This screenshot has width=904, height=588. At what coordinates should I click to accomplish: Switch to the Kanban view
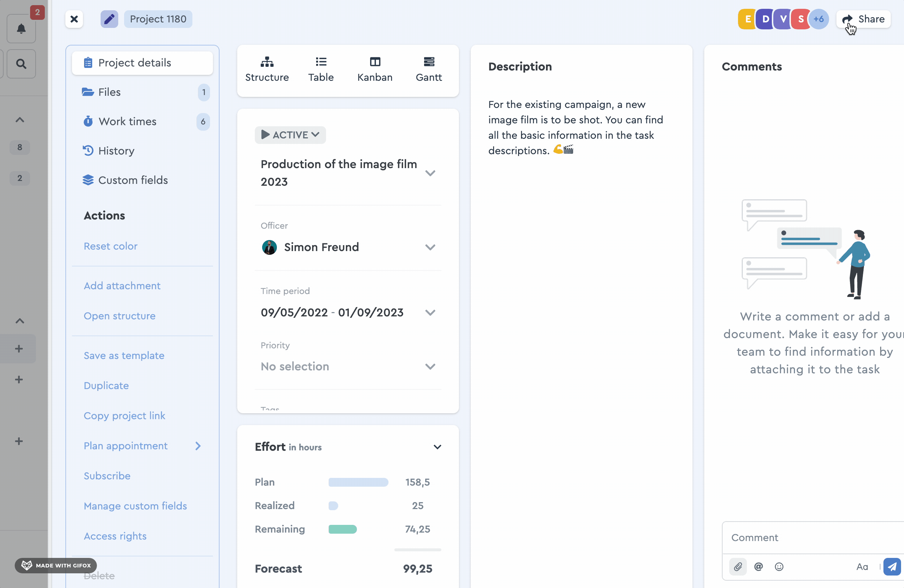(x=375, y=69)
